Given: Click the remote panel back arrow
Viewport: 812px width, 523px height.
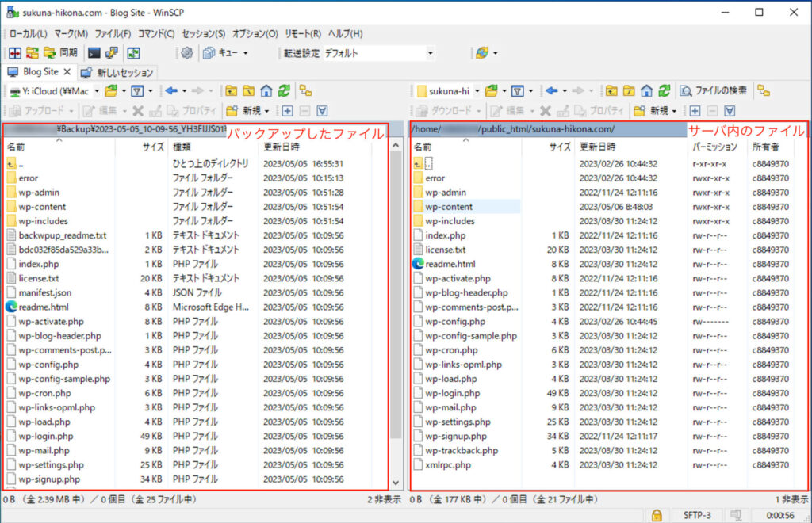Looking at the screenshot, I should (x=552, y=91).
